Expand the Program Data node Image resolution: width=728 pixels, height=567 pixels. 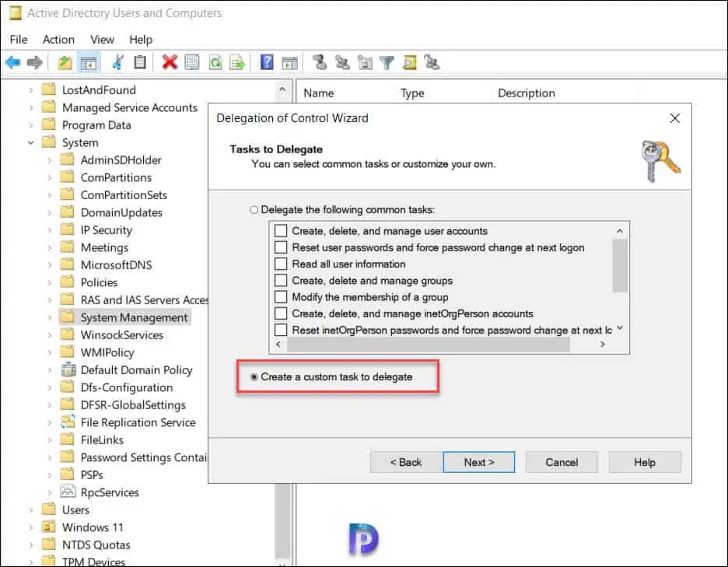coord(31,125)
